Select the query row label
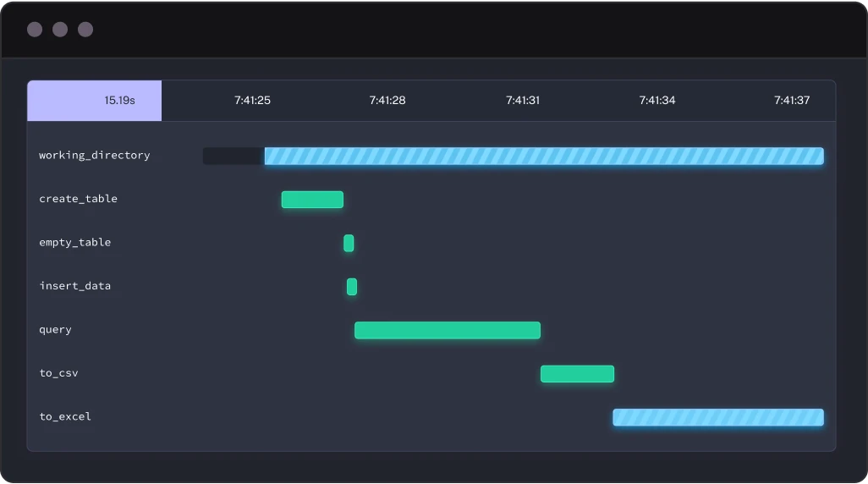 [55, 330]
